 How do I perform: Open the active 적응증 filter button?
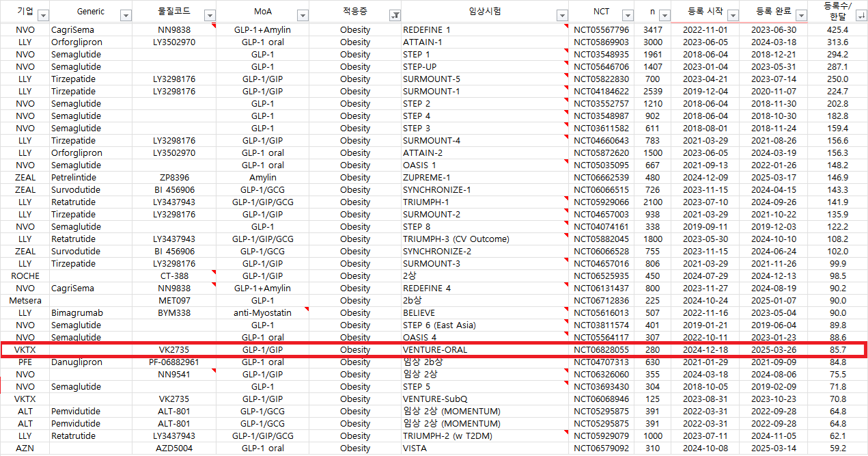(x=395, y=16)
